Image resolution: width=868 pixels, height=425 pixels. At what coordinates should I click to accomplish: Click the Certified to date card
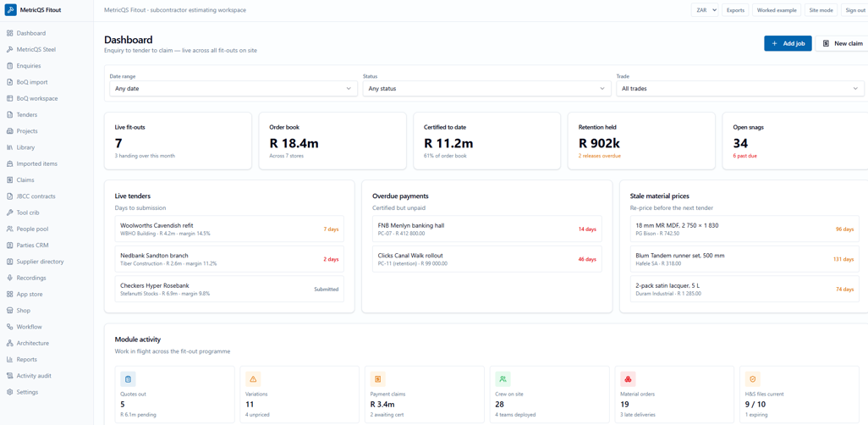click(487, 141)
